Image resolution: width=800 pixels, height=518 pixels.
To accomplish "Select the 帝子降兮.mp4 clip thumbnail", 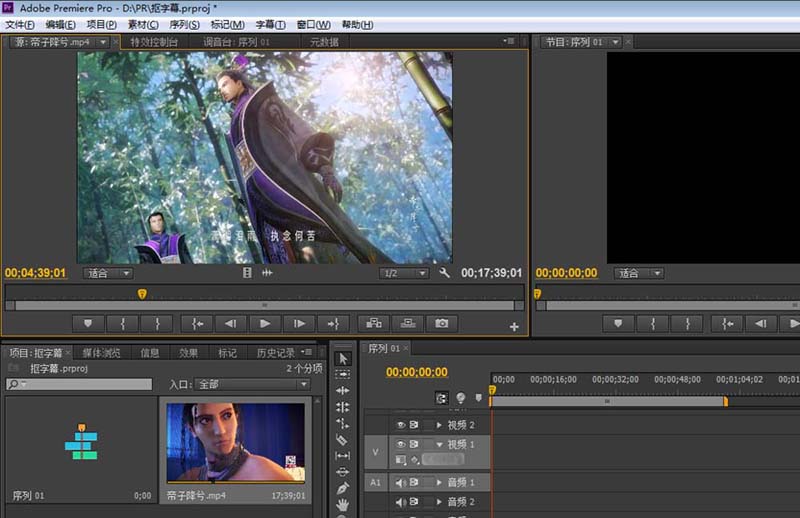I will click(236, 442).
